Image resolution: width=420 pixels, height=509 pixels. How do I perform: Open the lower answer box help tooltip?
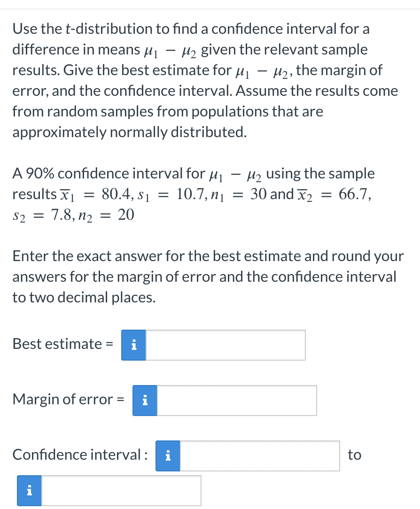click(x=29, y=491)
